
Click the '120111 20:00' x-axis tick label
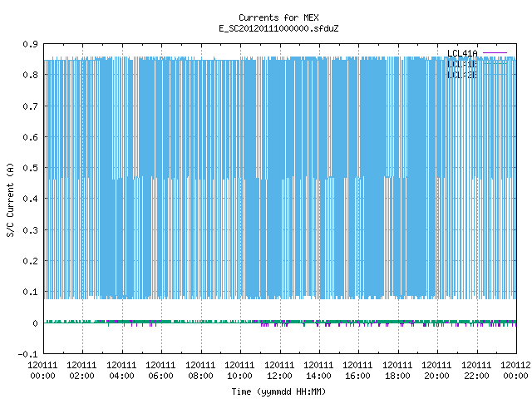[436, 371]
